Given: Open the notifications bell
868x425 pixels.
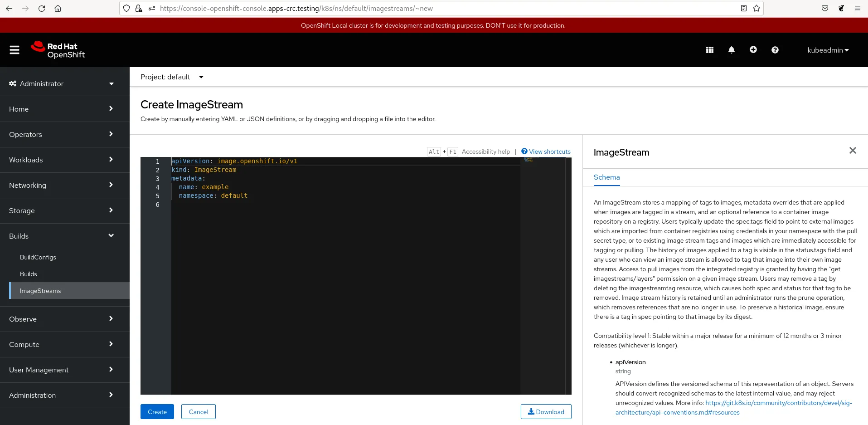Looking at the screenshot, I should [x=732, y=50].
